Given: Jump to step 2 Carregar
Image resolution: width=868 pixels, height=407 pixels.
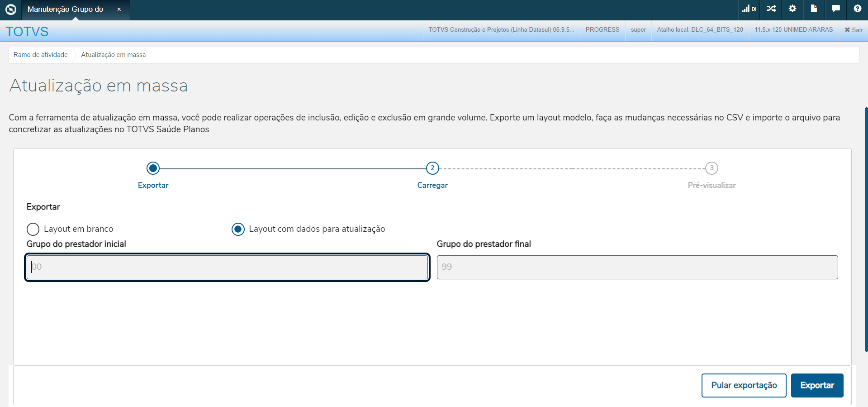Looking at the screenshot, I should point(432,168).
